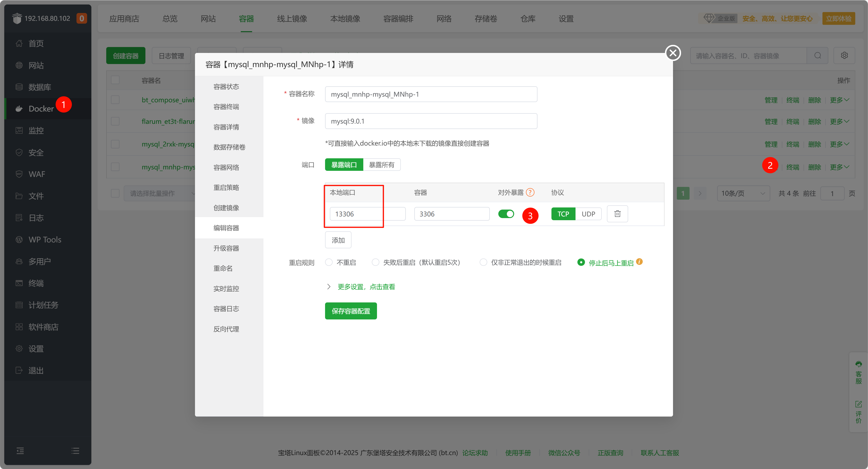
Task: Open 容器日志 in dialog sidebar
Action: (x=226, y=309)
